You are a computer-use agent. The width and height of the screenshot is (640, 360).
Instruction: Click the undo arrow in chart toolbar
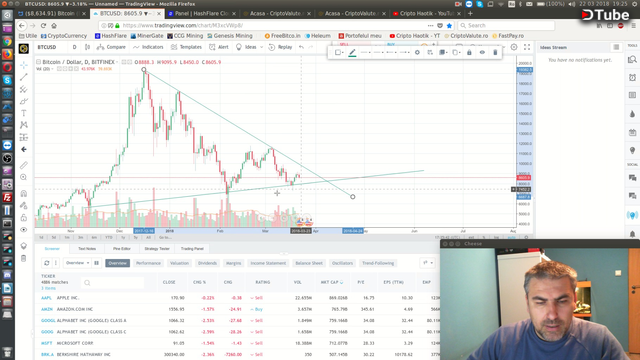301,47
